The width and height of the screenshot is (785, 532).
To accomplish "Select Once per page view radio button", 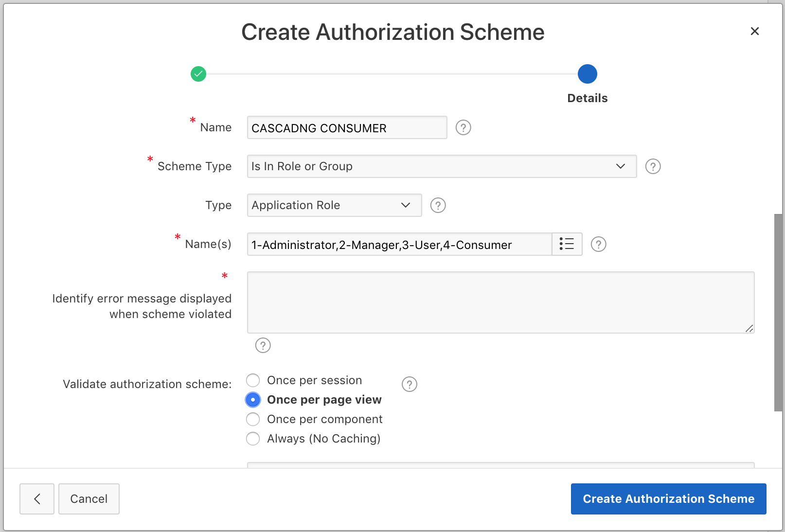I will click(253, 399).
